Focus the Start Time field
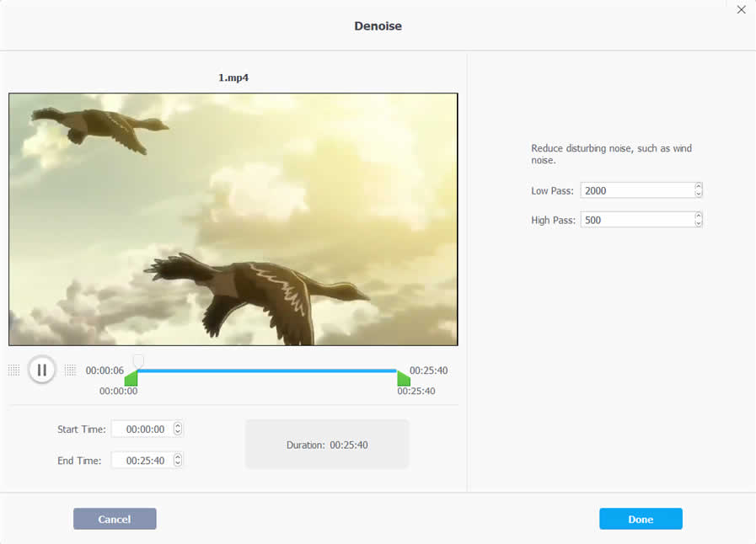Viewport: 756px width, 544px height. 144,429
